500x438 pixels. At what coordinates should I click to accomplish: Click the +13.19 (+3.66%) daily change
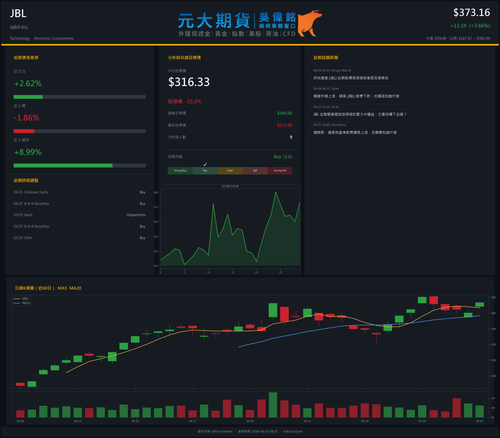click(470, 26)
